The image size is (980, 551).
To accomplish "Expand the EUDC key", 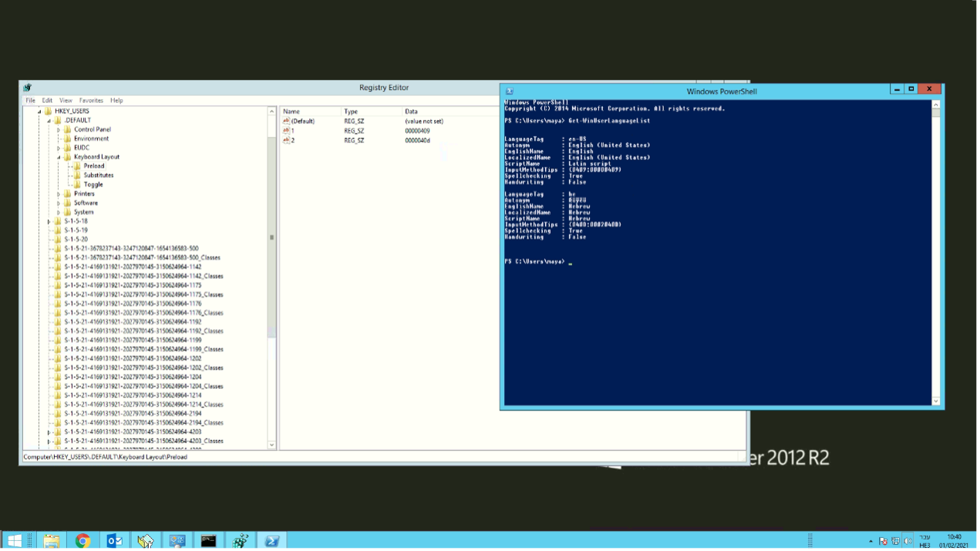I will click(x=59, y=148).
